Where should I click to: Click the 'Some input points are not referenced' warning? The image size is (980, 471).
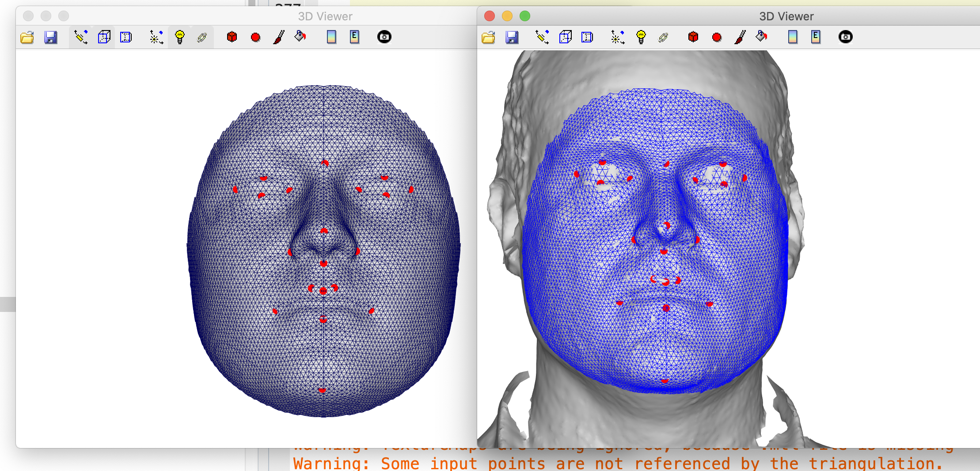click(618, 463)
